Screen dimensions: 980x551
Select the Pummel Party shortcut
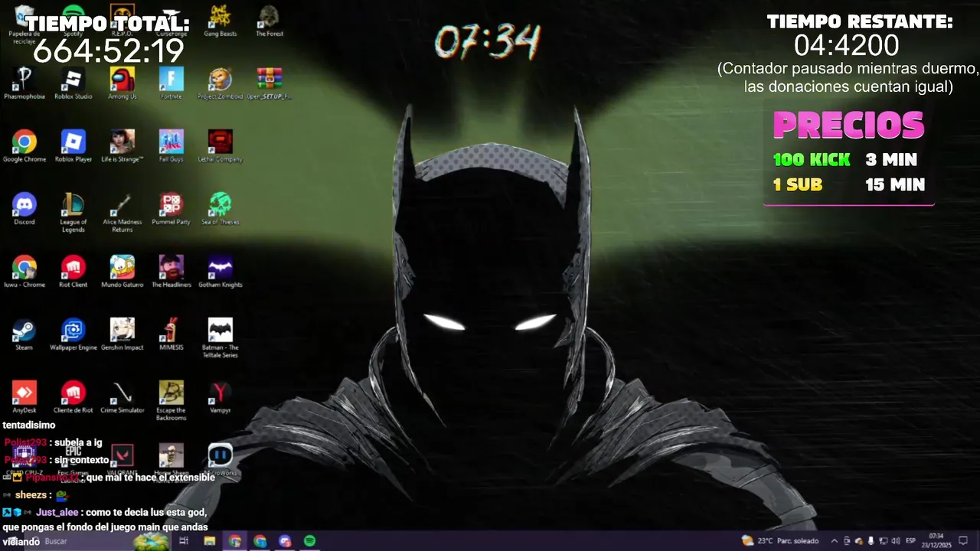pyautogui.click(x=171, y=209)
